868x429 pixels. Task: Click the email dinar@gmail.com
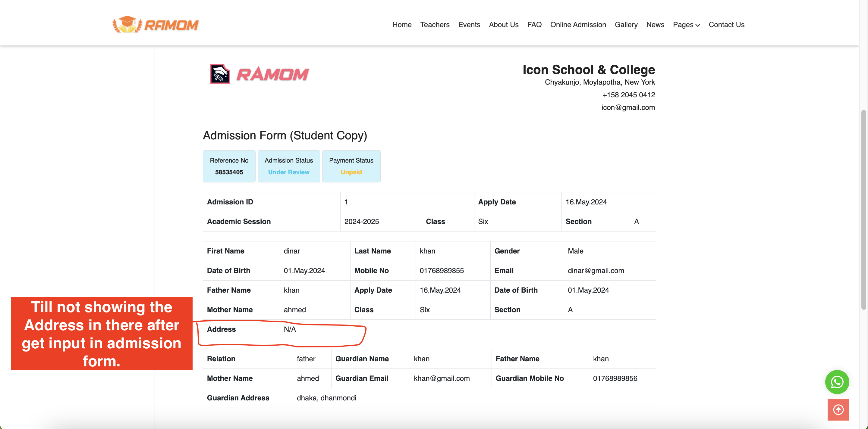pos(596,271)
